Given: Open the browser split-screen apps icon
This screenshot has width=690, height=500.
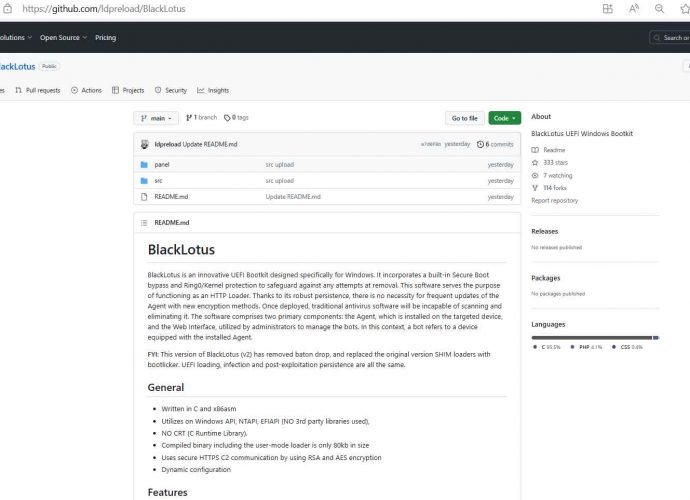Looking at the screenshot, I should 608,8.
